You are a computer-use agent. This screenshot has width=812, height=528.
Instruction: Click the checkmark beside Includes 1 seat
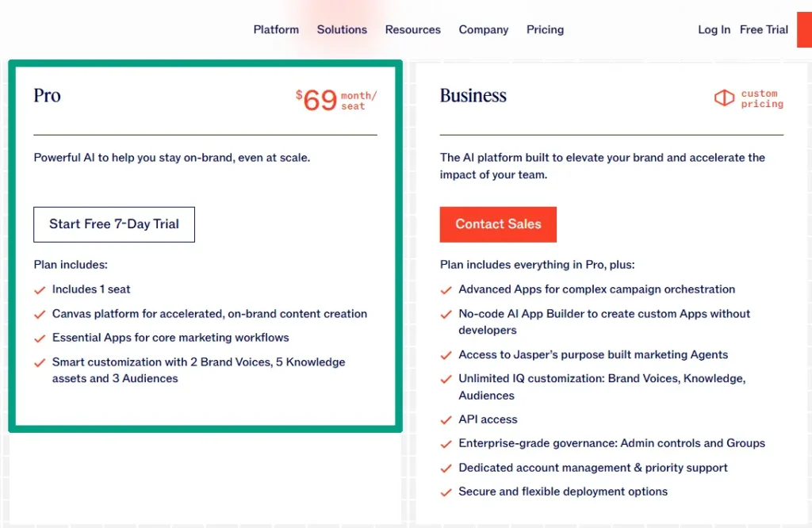pos(40,290)
